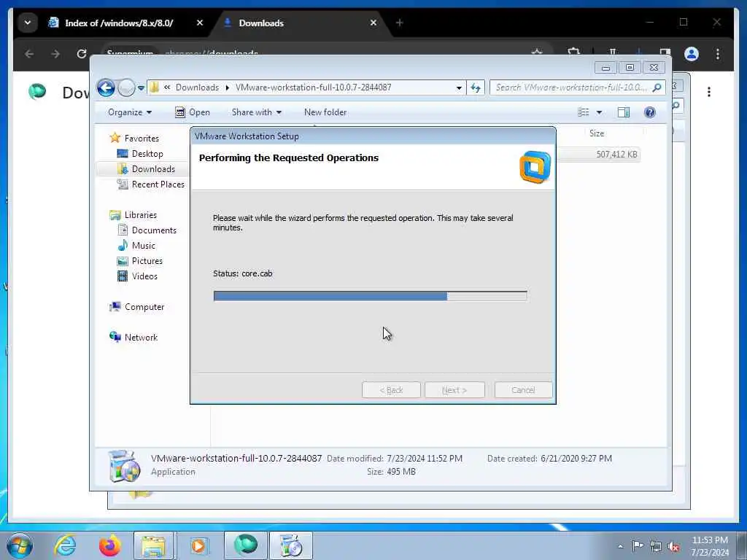Show hidden tray icons arrow
The image size is (747, 560).
click(x=620, y=547)
